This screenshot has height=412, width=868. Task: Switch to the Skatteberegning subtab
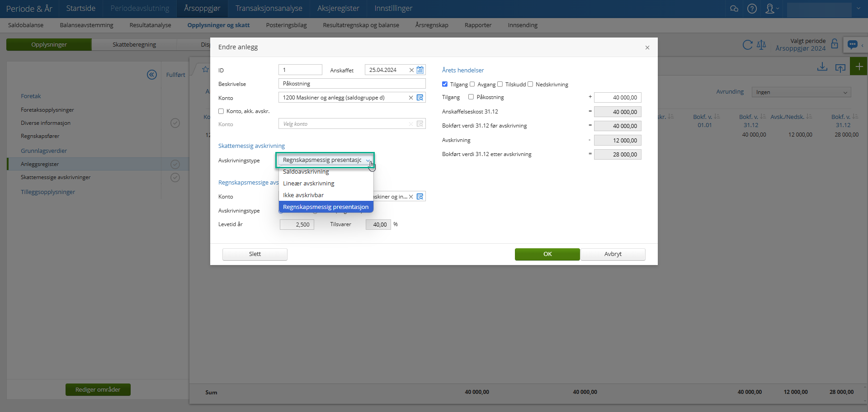pyautogui.click(x=134, y=45)
